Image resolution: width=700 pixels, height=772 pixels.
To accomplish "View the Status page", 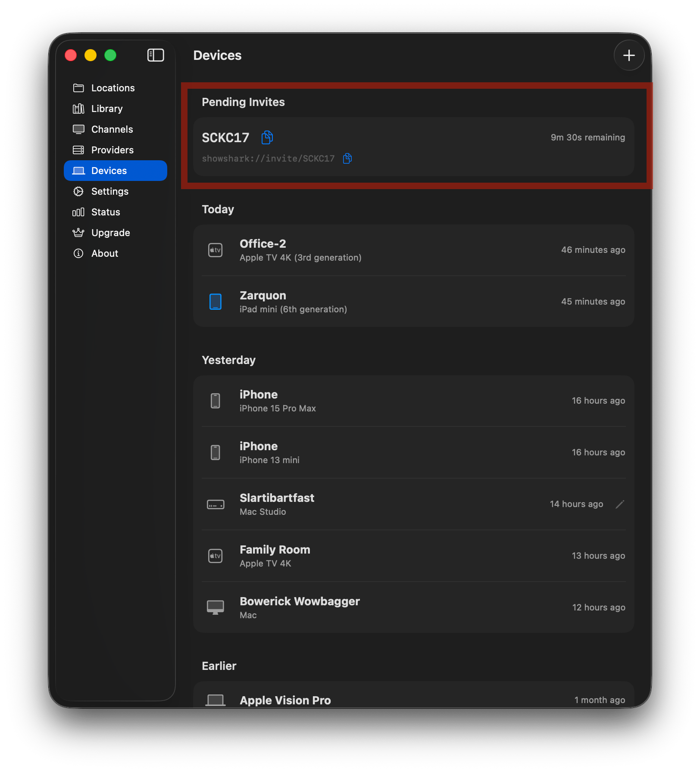I will 106,212.
